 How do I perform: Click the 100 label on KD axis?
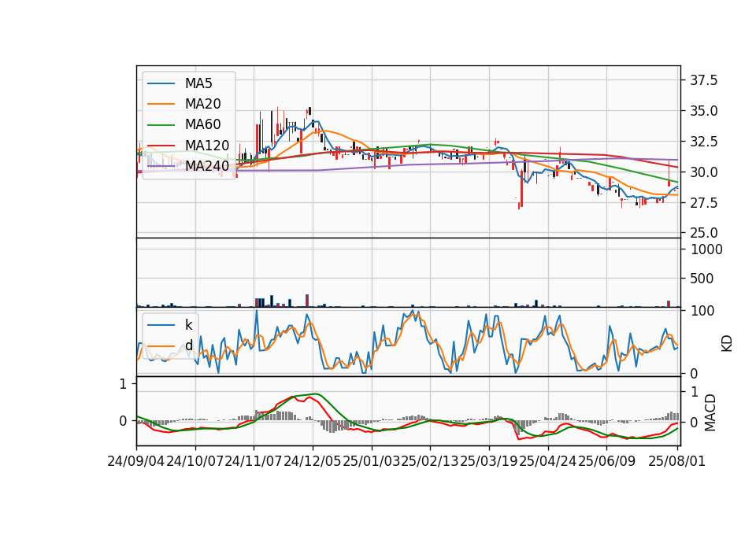702,311
